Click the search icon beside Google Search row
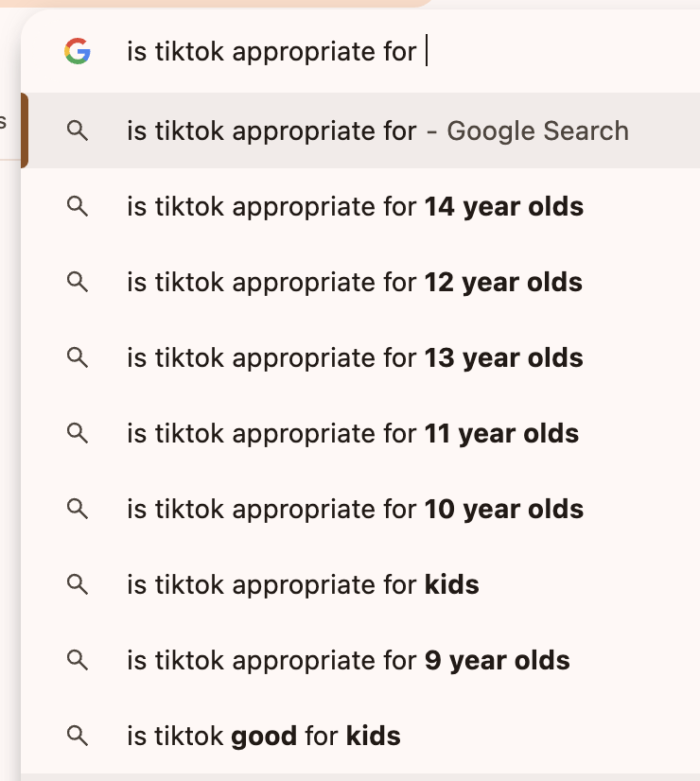The width and height of the screenshot is (700, 781). click(x=78, y=131)
